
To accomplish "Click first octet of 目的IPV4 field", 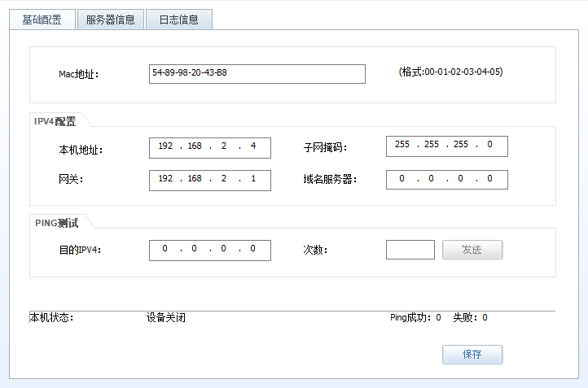I will (165, 249).
